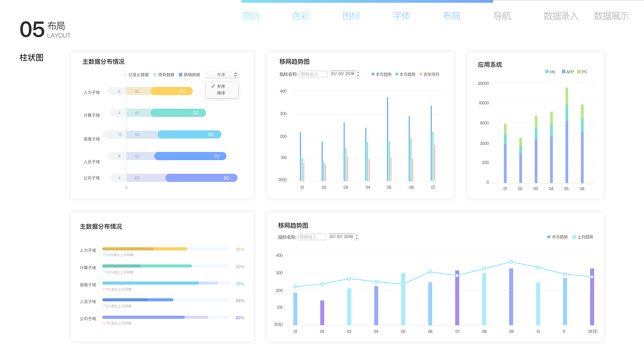Click the green 计算子域 bar labeled 50

178,113
